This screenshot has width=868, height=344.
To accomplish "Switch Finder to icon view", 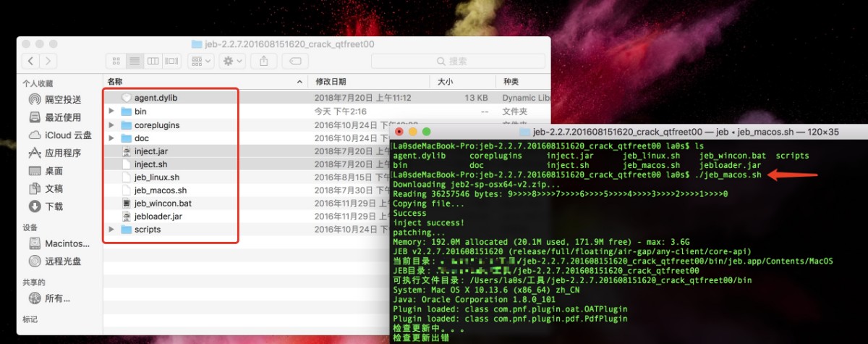I will (116, 62).
